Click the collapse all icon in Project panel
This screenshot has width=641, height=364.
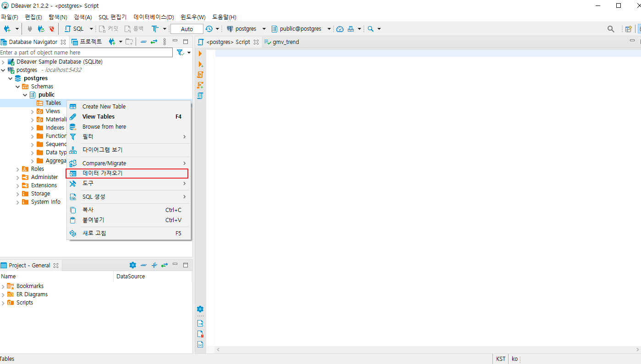click(x=143, y=265)
